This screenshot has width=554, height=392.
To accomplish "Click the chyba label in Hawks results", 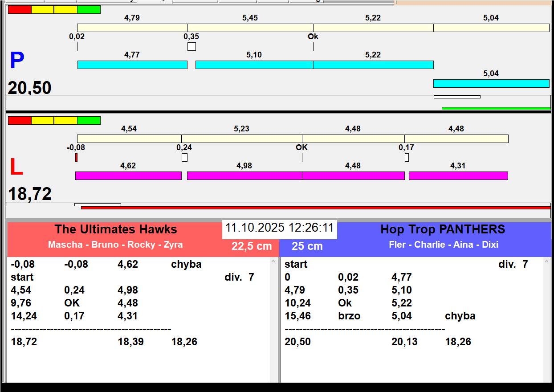I will tap(186, 264).
